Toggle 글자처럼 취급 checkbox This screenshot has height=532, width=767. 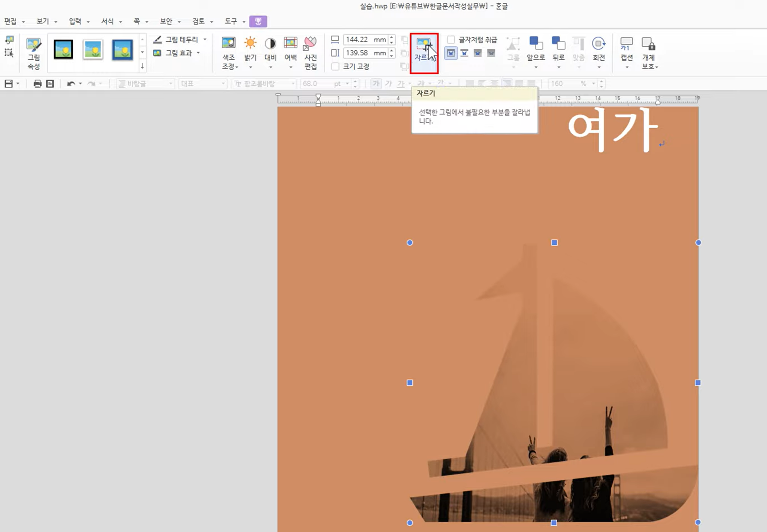point(451,40)
